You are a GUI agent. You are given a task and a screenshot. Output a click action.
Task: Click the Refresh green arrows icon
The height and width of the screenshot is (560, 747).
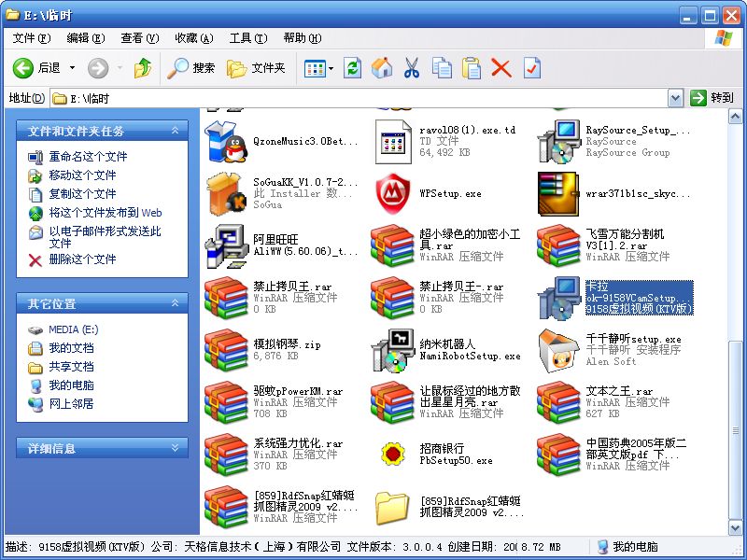353,68
